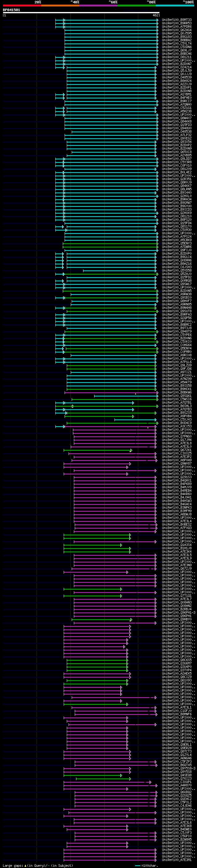
Task: Click hit UniRef100_Q5JL59
Action: (177, 71)
